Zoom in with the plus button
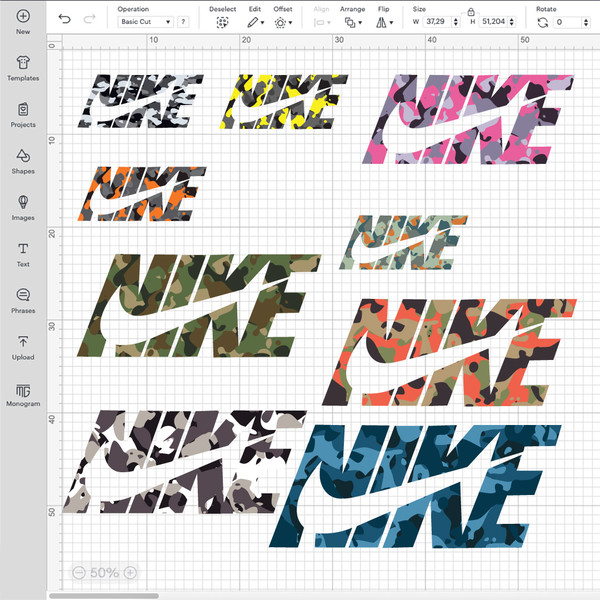This screenshot has width=600, height=600. [130, 572]
